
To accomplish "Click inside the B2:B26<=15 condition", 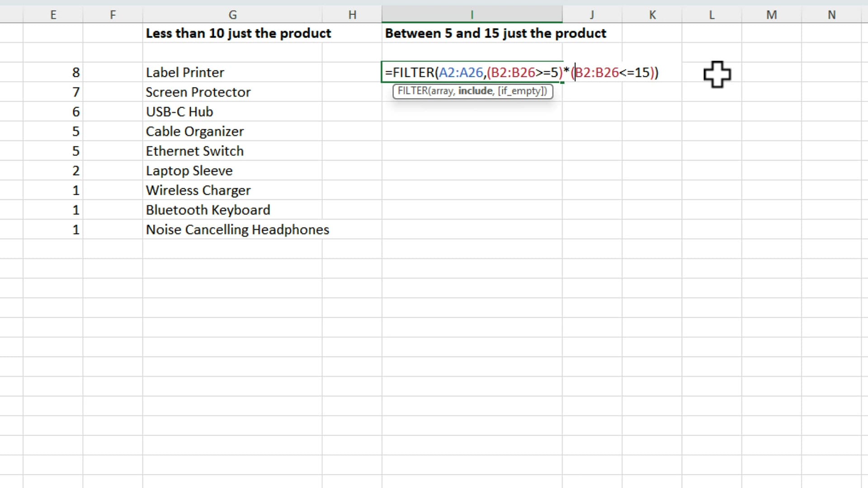I will tap(613, 72).
